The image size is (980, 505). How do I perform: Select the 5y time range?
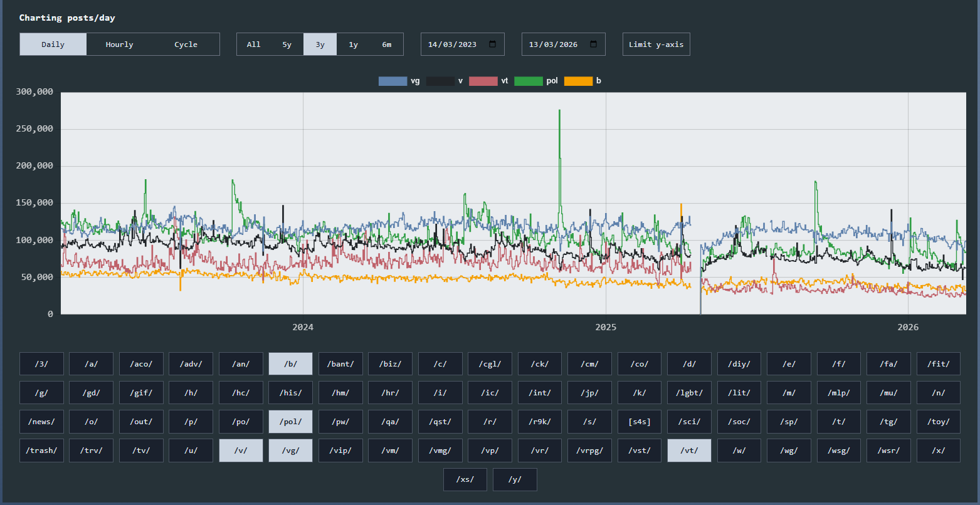click(x=287, y=44)
